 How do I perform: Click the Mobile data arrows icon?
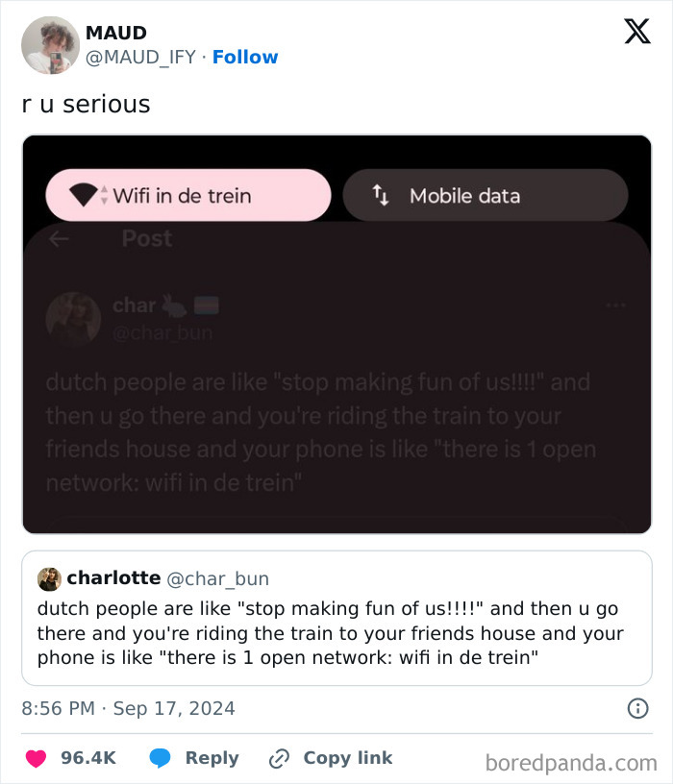pyautogui.click(x=379, y=194)
